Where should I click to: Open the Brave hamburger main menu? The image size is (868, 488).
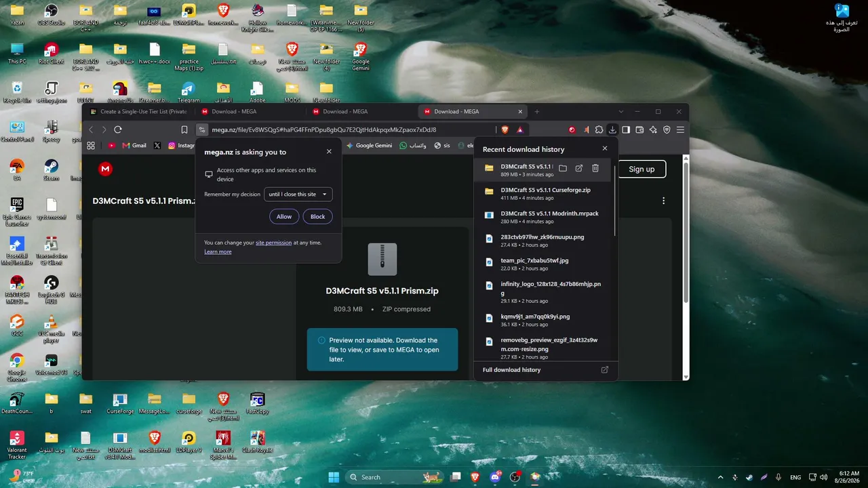(680, 129)
